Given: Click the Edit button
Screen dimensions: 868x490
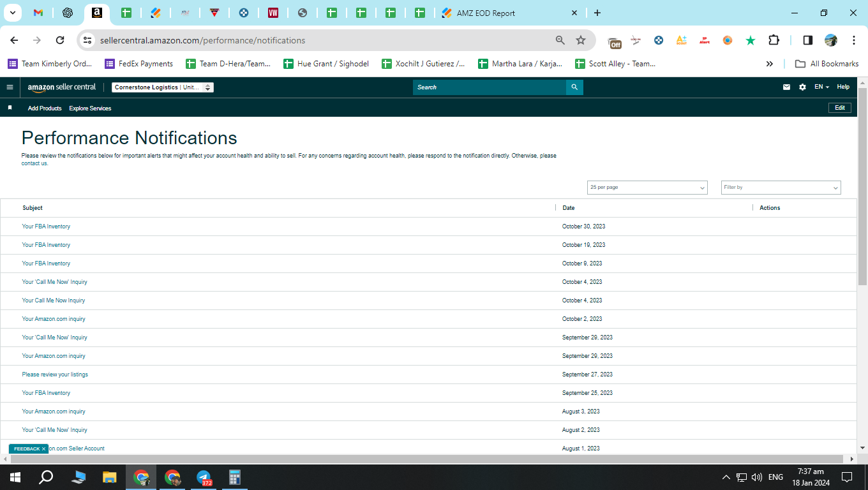Looking at the screenshot, I should coord(840,108).
